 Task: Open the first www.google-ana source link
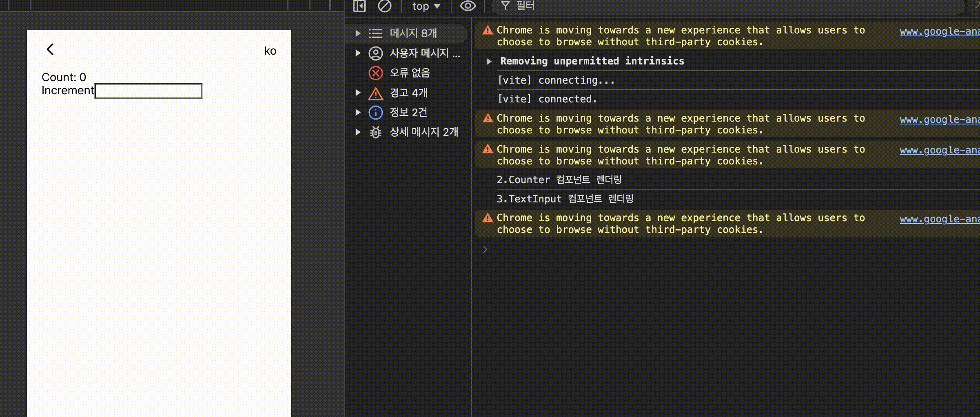click(x=939, y=31)
